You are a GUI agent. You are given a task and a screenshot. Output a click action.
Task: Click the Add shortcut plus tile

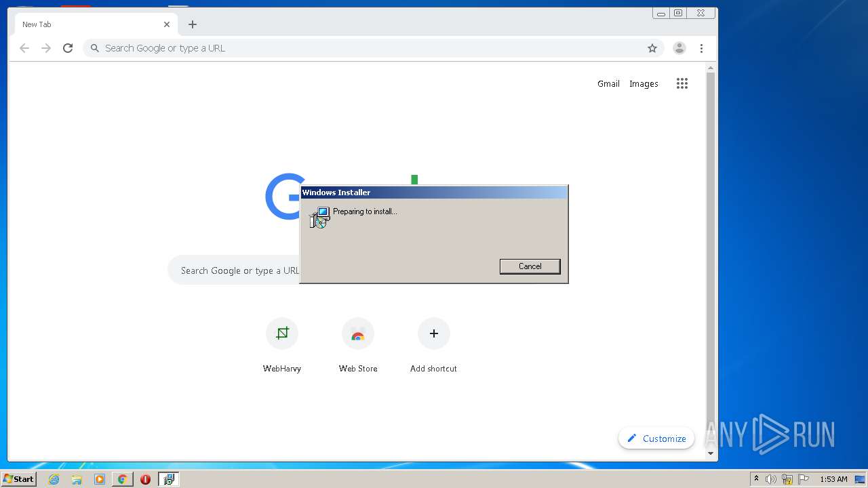click(434, 346)
